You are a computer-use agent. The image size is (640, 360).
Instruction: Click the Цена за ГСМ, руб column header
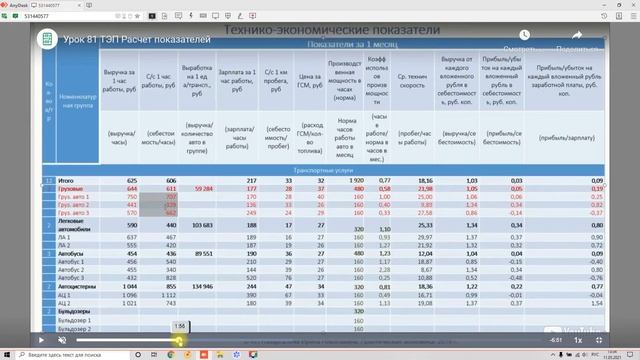309,81
